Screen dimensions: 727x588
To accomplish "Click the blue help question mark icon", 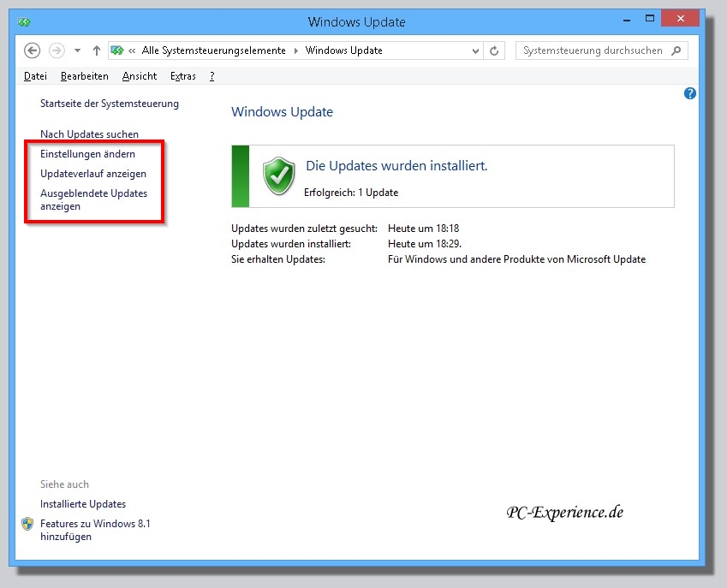I will [690, 93].
